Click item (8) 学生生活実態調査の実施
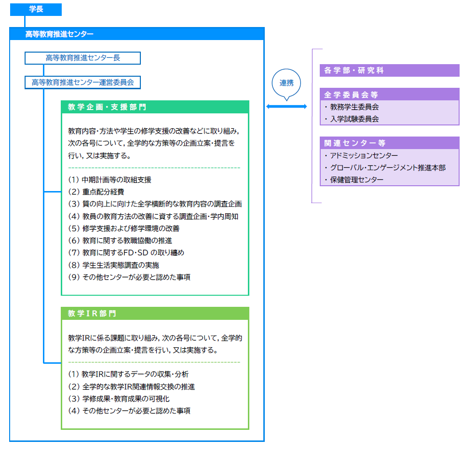Screen dimensions: 476x453 click(114, 265)
